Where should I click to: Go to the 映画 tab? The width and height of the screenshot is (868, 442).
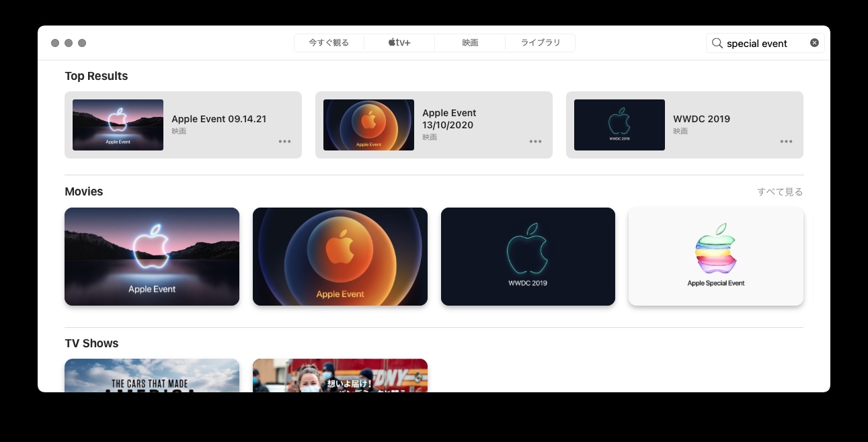[470, 43]
